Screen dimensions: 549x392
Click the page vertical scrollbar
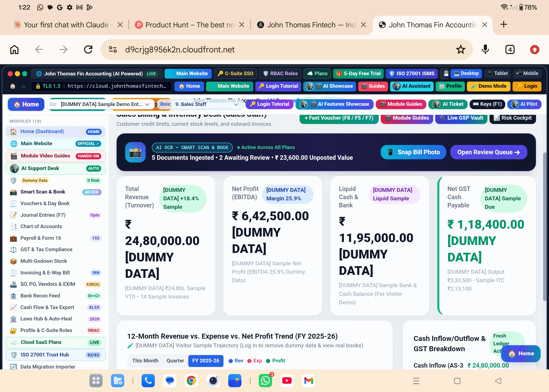(544, 226)
